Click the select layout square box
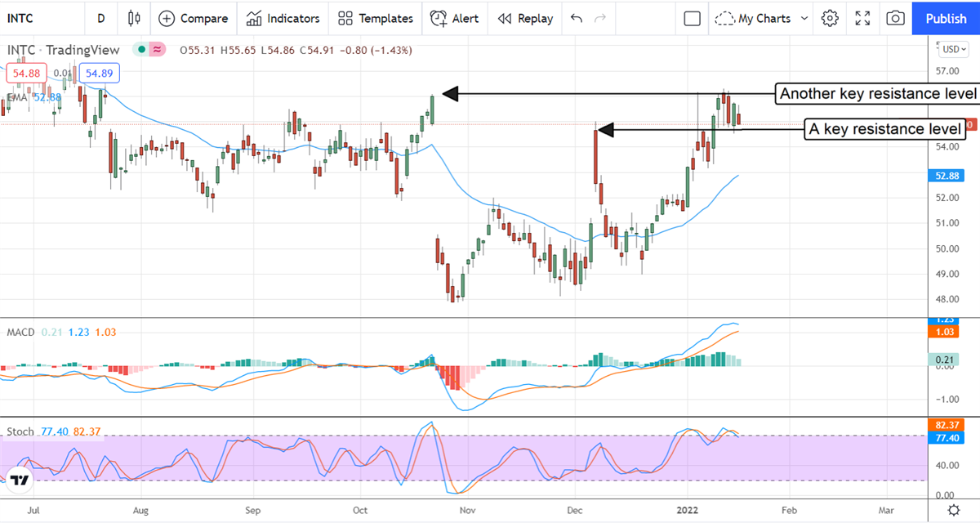This screenshot has height=523, width=980. [693, 18]
